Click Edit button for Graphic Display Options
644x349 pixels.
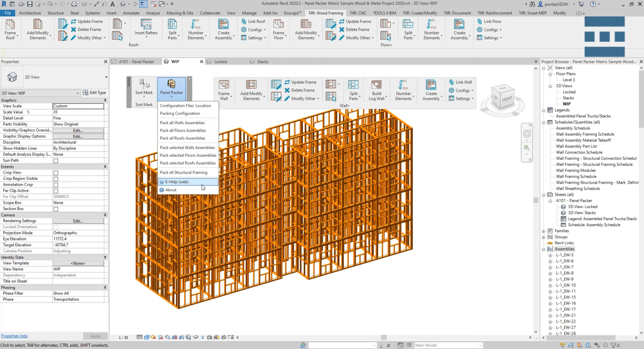pyautogui.click(x=78, y=136)
